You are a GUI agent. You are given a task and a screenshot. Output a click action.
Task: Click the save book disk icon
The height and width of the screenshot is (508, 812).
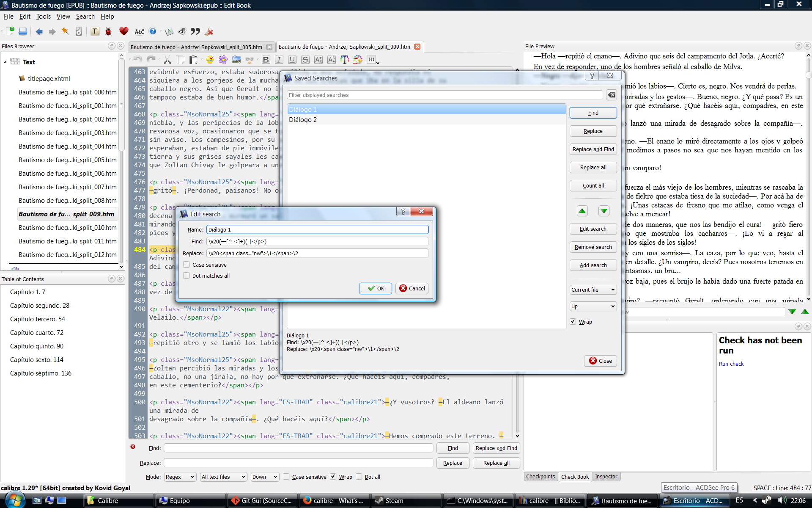click(23, 31)
